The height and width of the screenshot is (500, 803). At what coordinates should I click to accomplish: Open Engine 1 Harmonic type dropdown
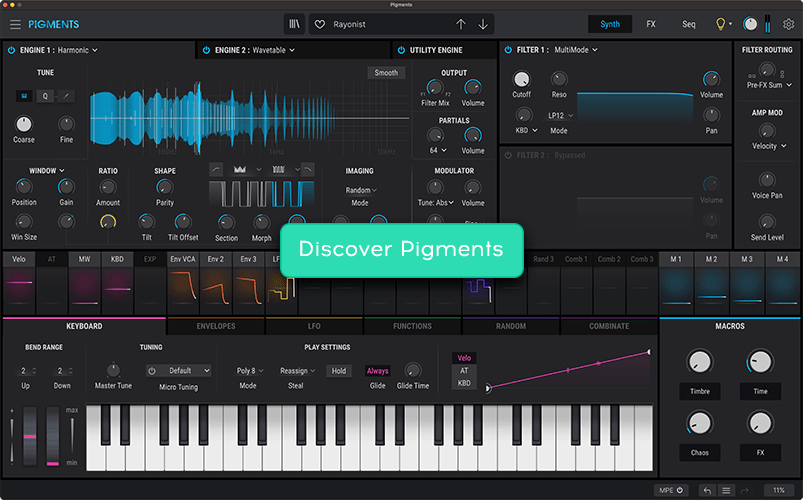click(x=77, y=50)
